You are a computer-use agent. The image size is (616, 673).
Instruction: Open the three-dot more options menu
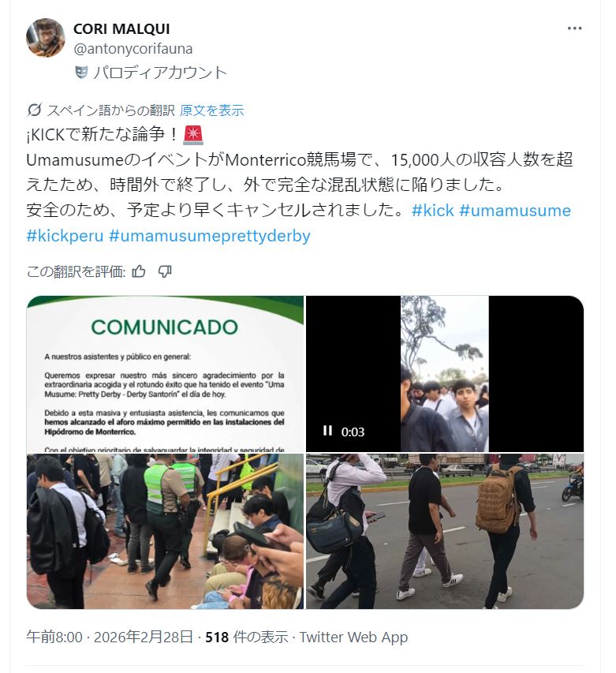pos(574,28)
